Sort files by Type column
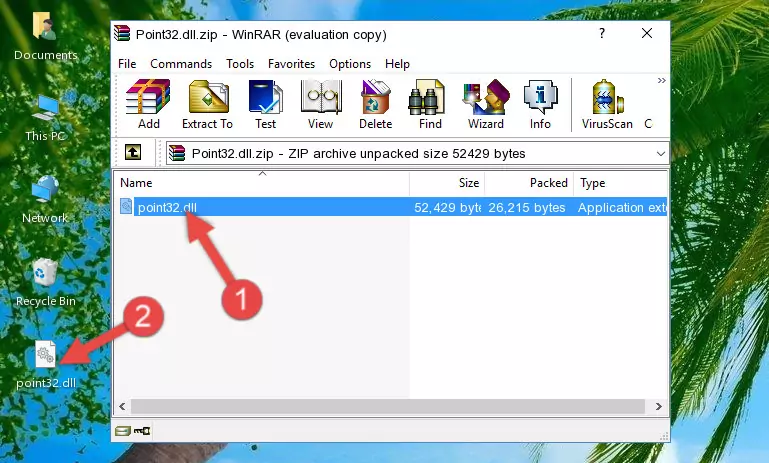The height and width of the screenshot is (463, 769). 620,183
